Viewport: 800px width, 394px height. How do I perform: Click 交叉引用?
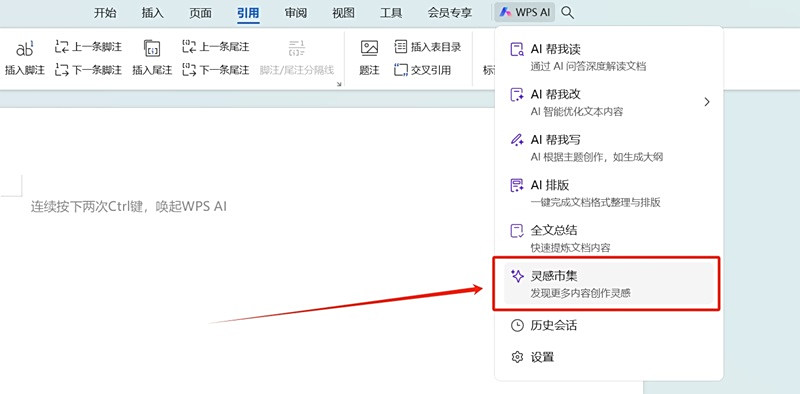pyautogui.click(x=423, y=70)
